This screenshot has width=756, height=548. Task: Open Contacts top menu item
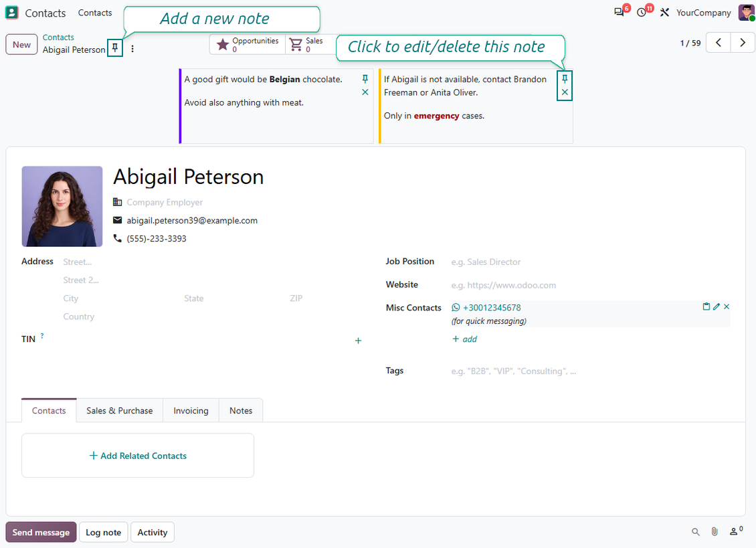[95, 13]
